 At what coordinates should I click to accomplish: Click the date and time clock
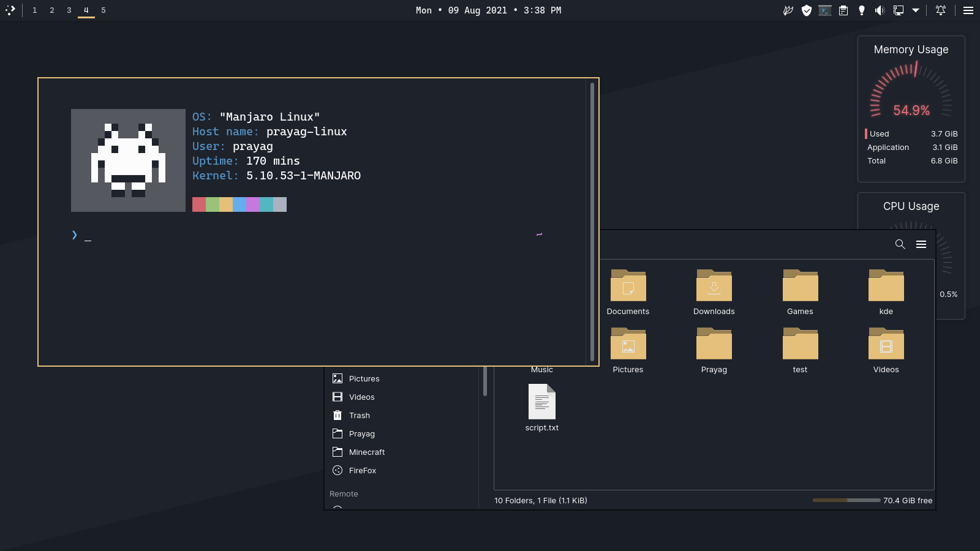coord(488,10)
